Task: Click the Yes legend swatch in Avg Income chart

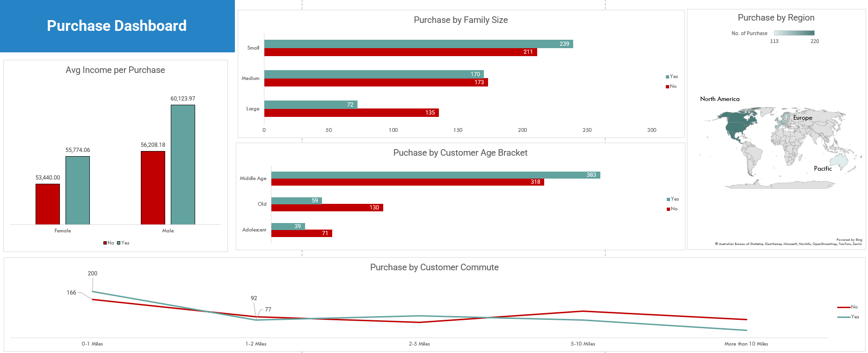Action: [x=119, y=243]
